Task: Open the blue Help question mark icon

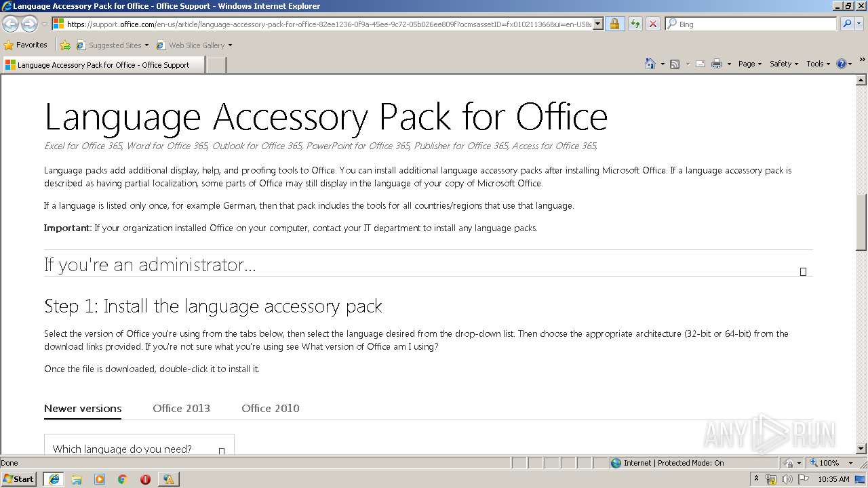Action: pyautogui.click(x=842, y=64)
